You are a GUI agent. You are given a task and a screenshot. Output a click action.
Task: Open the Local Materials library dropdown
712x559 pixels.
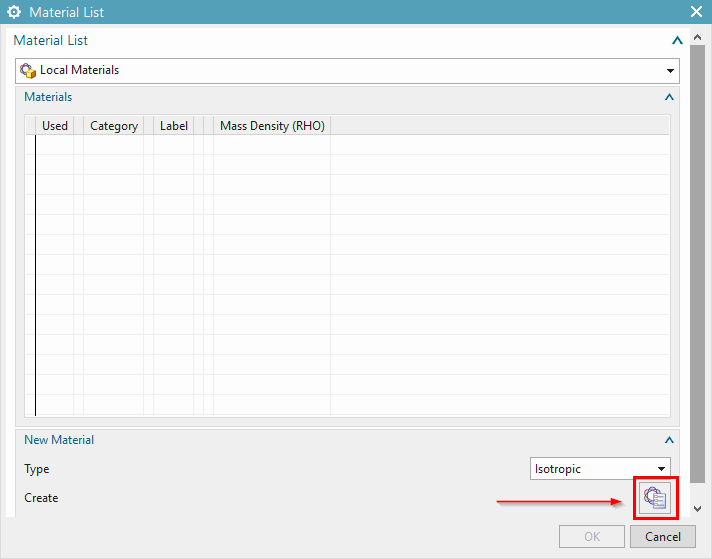coord(670,71)
